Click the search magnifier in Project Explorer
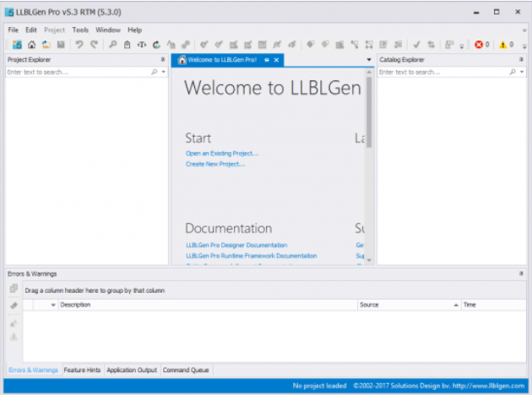This screenshot has height=395, width=532. [x=155, y=72]
